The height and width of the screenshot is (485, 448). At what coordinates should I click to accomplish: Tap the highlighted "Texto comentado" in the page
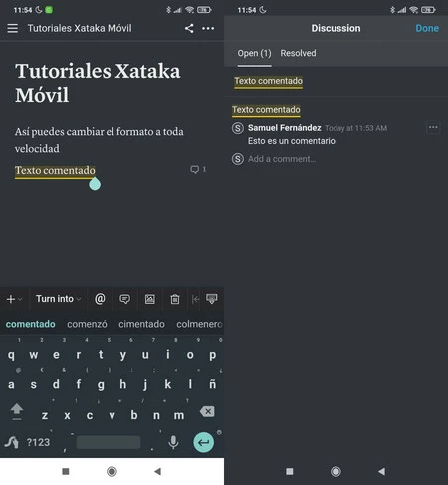(x=55, y=170)
